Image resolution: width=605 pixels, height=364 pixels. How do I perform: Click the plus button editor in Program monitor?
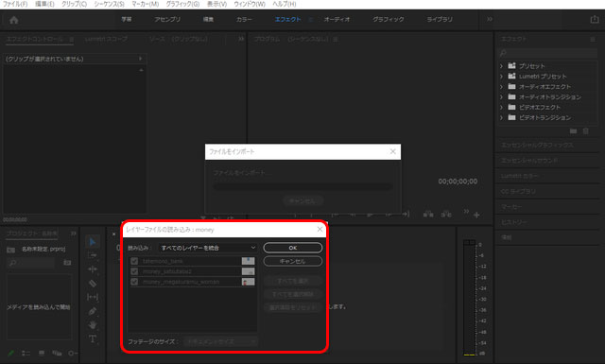coord(476,215)
